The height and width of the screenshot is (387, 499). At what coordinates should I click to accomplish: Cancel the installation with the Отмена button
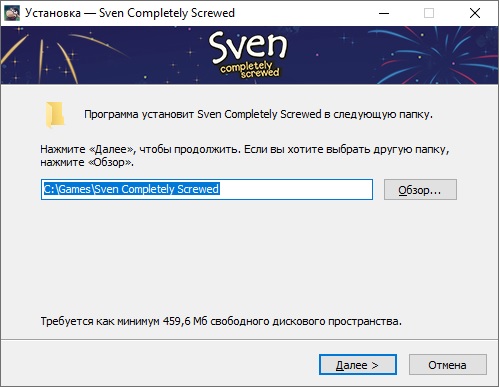[x=447, y=365]
